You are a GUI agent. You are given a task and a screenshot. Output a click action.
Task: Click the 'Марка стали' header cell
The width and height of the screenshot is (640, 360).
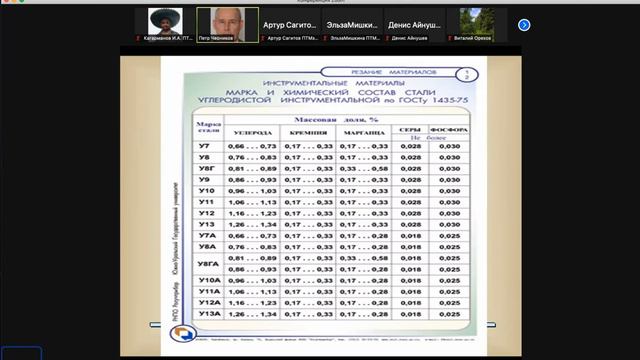pyautogui.click(x=209, y=127)
